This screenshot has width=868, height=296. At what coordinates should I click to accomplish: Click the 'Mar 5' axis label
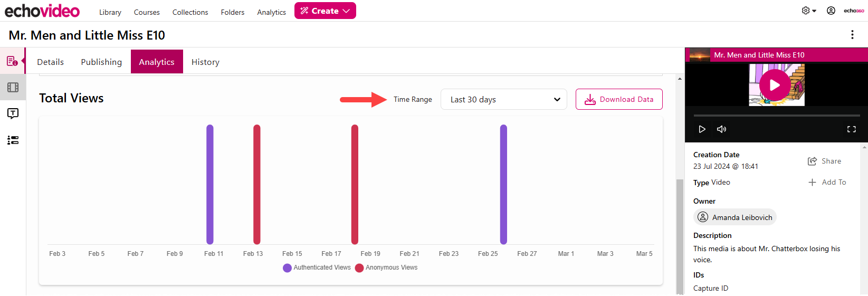click(x=644, y=254)
